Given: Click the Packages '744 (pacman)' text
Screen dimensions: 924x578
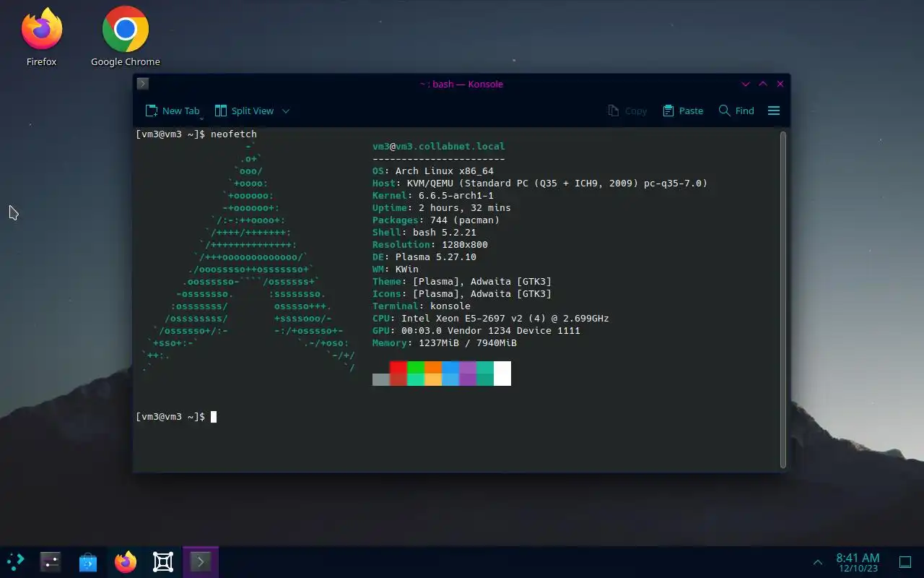Looking at the screenshot, I should click(465, 220).
